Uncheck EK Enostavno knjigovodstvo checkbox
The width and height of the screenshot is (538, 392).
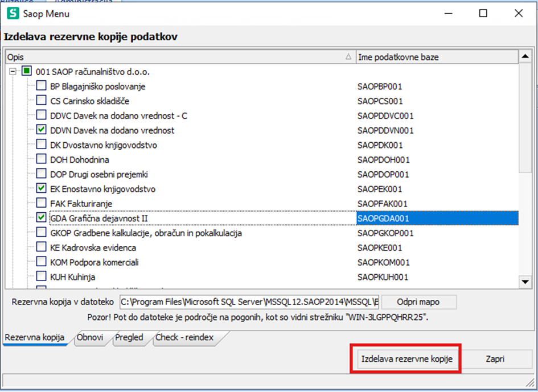[41, 189]
